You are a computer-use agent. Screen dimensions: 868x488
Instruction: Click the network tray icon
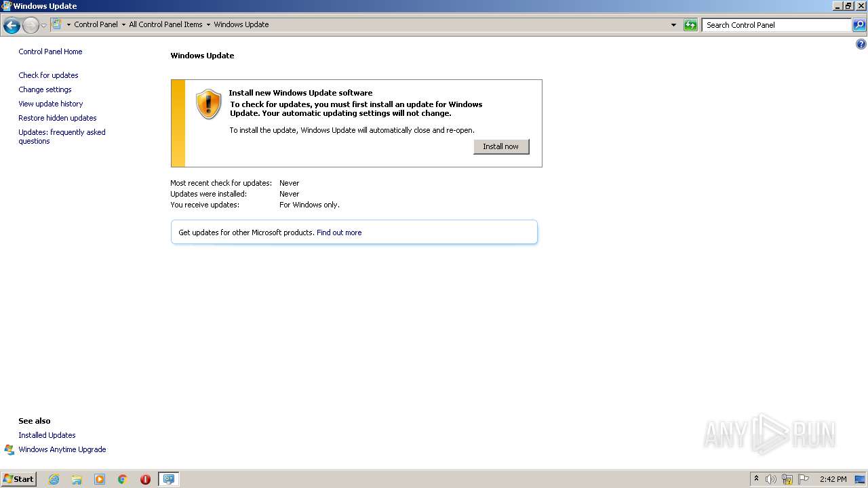(787, 479)
